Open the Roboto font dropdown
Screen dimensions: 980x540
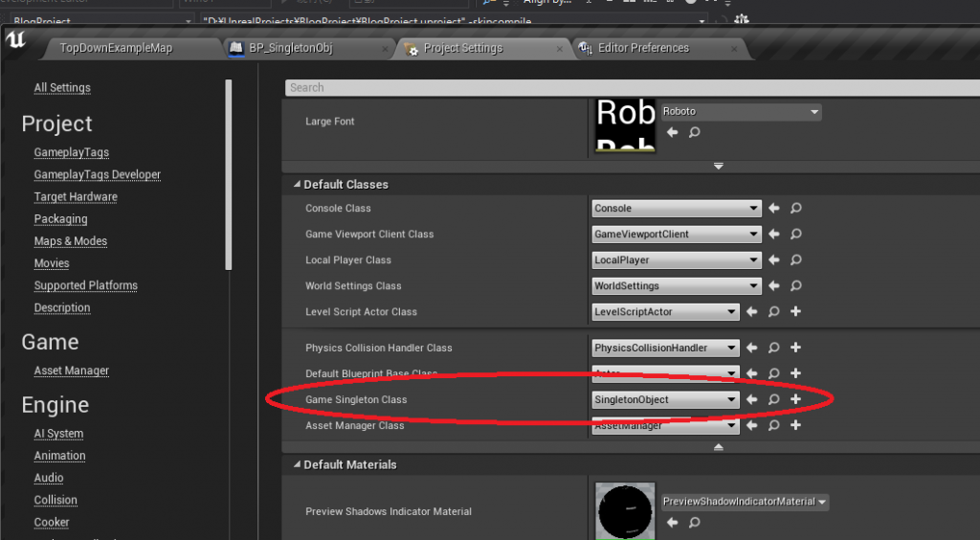(x=741, y=112)
